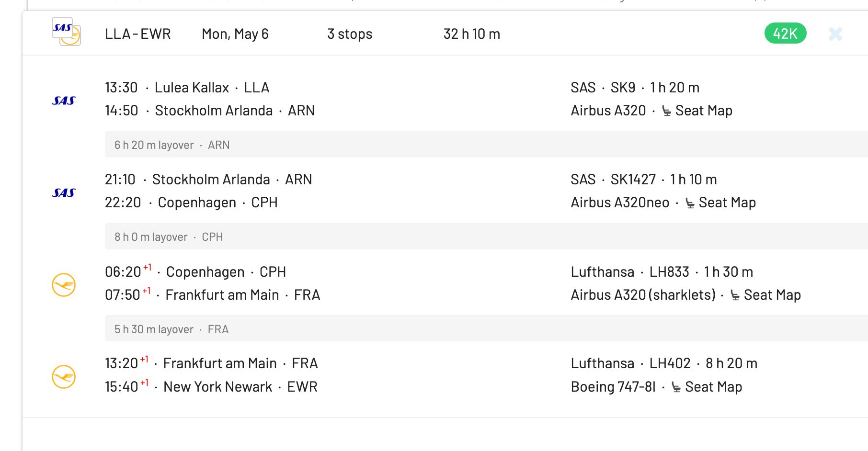Click the combined SAS and Lufthansa header logo
This screenshot has height=451, width=868.
click(x=66, y=32)
